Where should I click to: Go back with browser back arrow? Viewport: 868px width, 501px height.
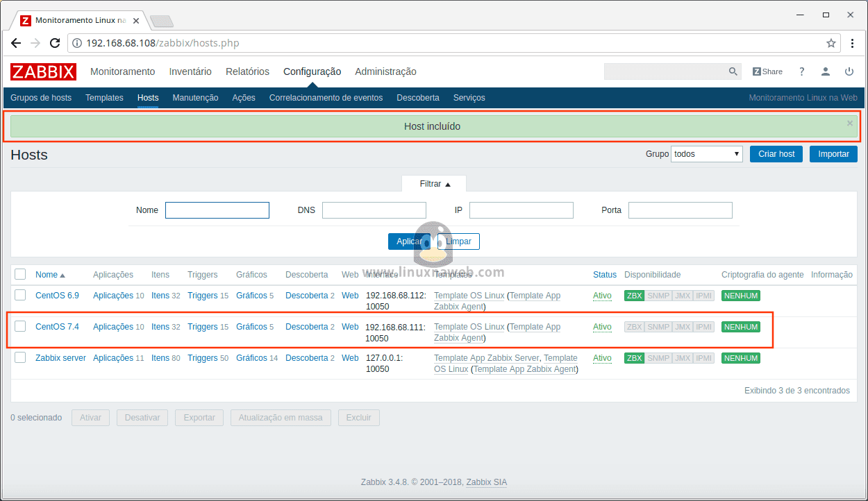(16, 43)
